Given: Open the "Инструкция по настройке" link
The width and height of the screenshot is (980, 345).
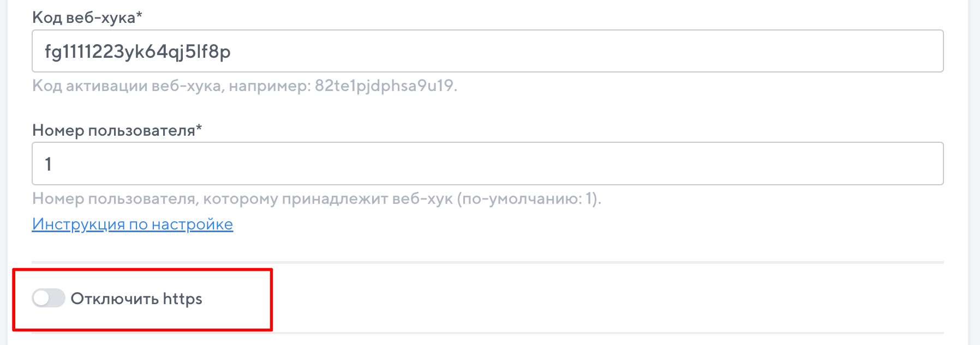Looking at the screenshot, I should coord(133,224).
